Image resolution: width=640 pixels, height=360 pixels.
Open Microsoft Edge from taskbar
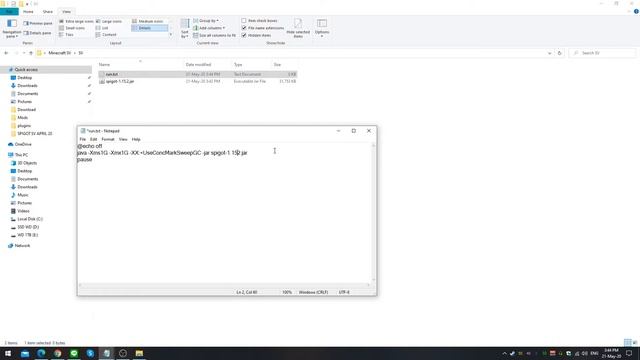[x=41, y=353]
